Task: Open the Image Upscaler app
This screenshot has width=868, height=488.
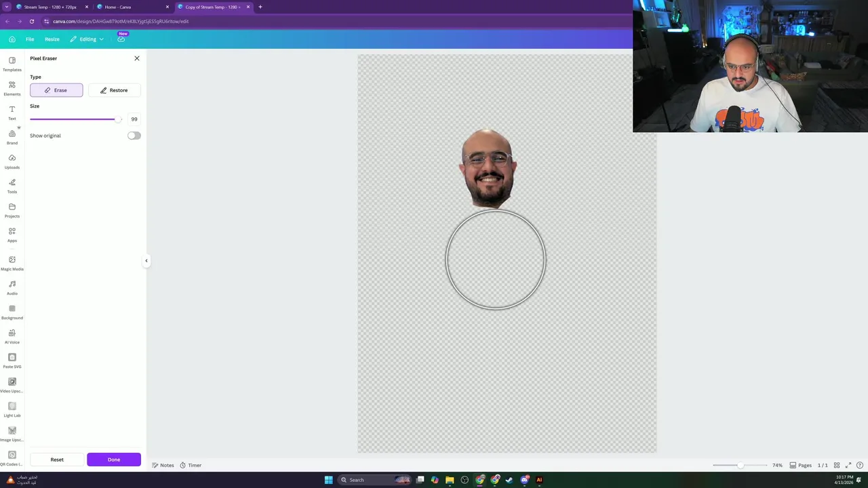Action: pos(12,434)
